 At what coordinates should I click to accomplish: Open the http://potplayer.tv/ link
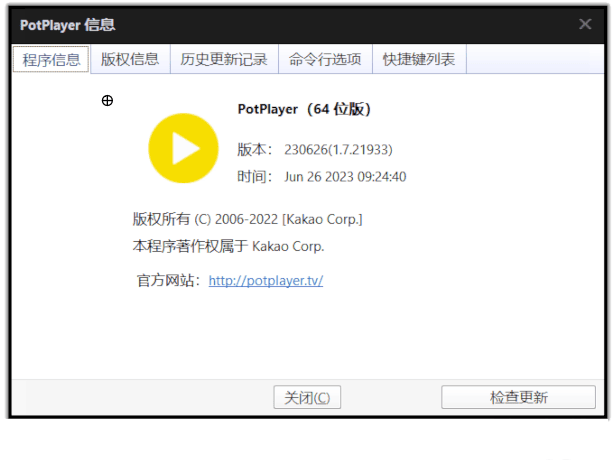click(x=265, y=281)
